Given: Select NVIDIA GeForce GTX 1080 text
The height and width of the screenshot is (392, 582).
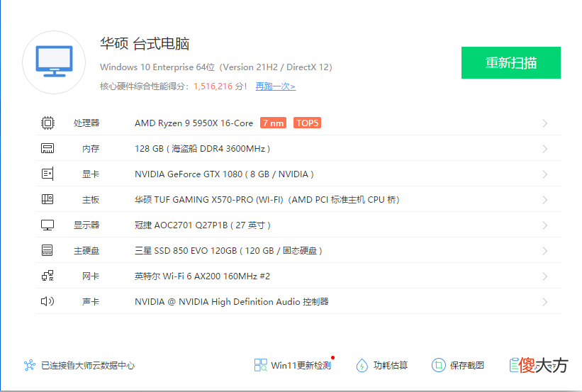Looking at the screenshot, I should point(224,174).
